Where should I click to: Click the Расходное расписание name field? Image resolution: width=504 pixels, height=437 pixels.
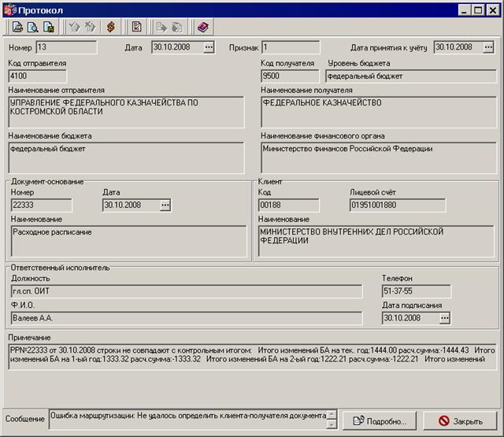129,241
